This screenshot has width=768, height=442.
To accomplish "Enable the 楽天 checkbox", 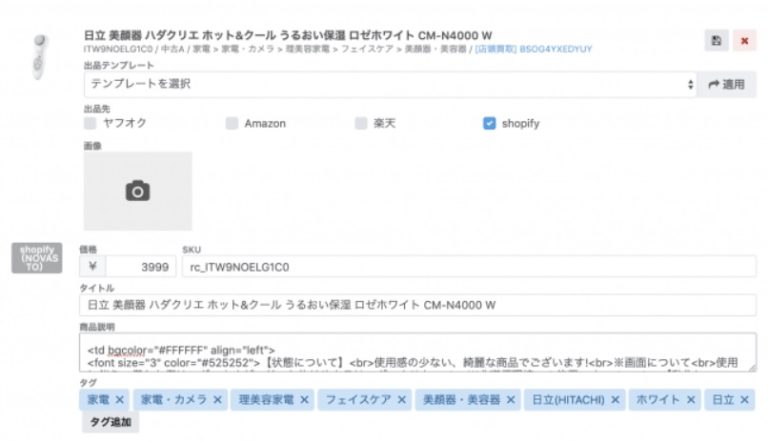I will point(361,123).
